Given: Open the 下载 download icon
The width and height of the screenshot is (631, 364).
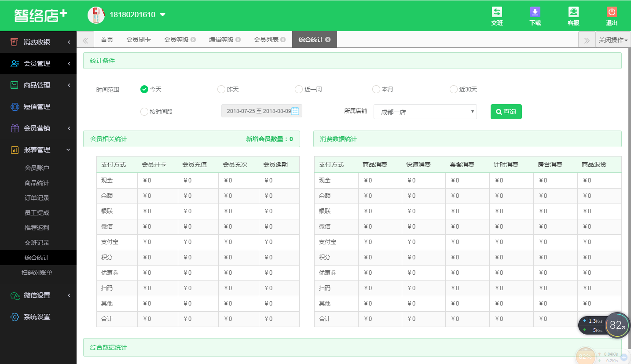Looking at the screenshot, I should click(x=535, y=15).
